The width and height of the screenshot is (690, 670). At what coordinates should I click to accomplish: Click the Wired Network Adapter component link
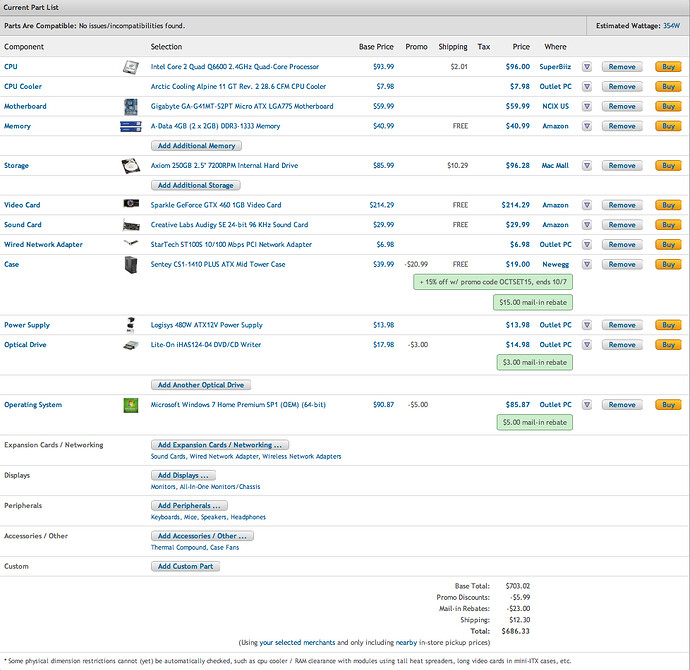click(43, 245)
